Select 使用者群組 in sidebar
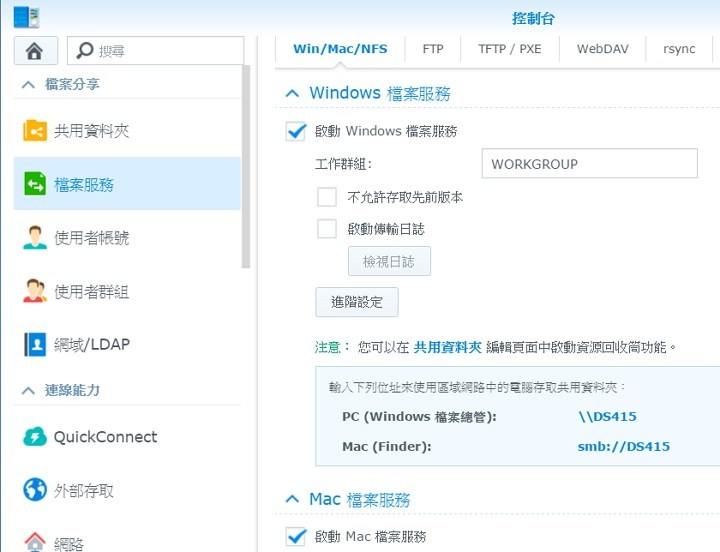 pos(127,291)
